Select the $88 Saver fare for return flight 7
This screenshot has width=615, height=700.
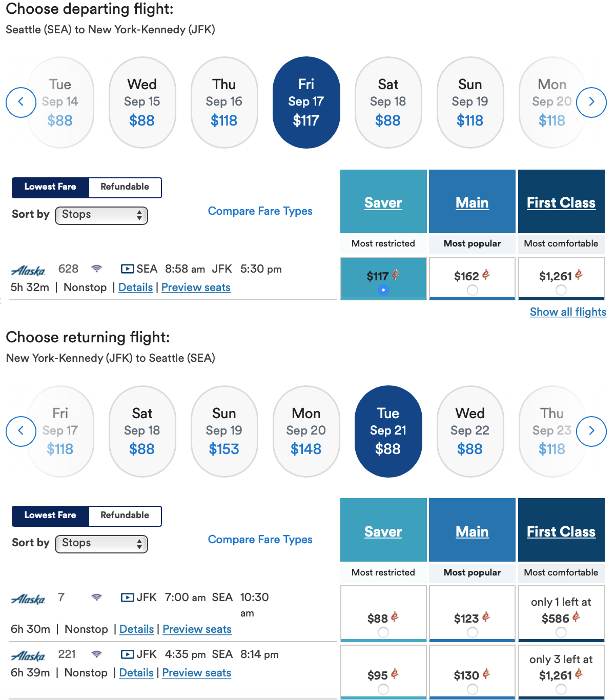tap(383, 632)
